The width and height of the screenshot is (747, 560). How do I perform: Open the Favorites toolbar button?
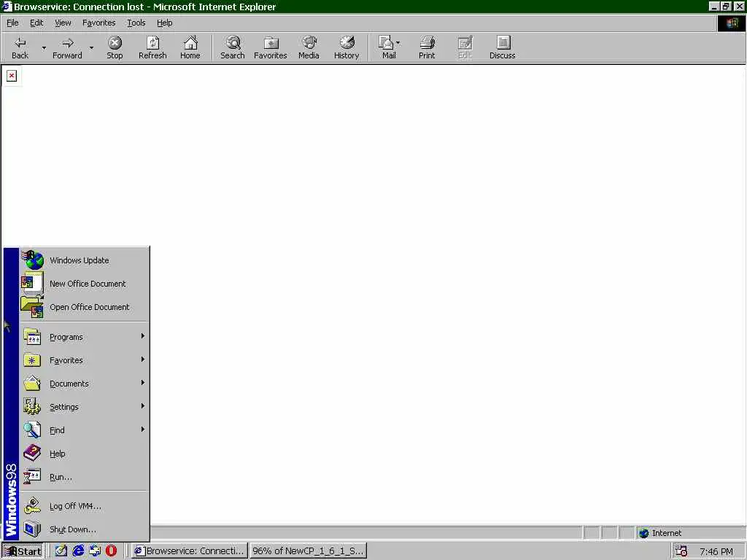click(270, 47)
